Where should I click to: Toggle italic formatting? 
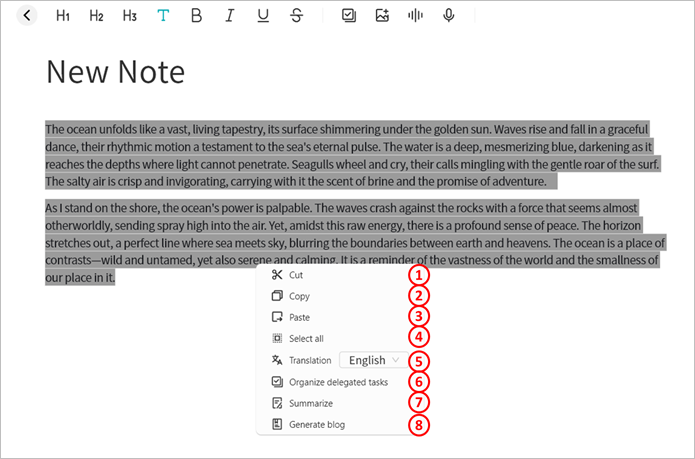point(230,16)
